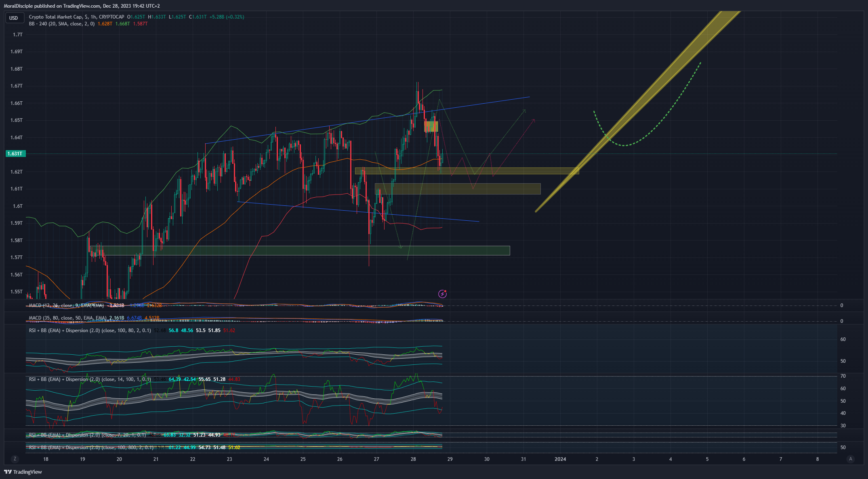Click the 1.6T price axis label
This screenshot has height=479, width=868.
pos(18,206)
